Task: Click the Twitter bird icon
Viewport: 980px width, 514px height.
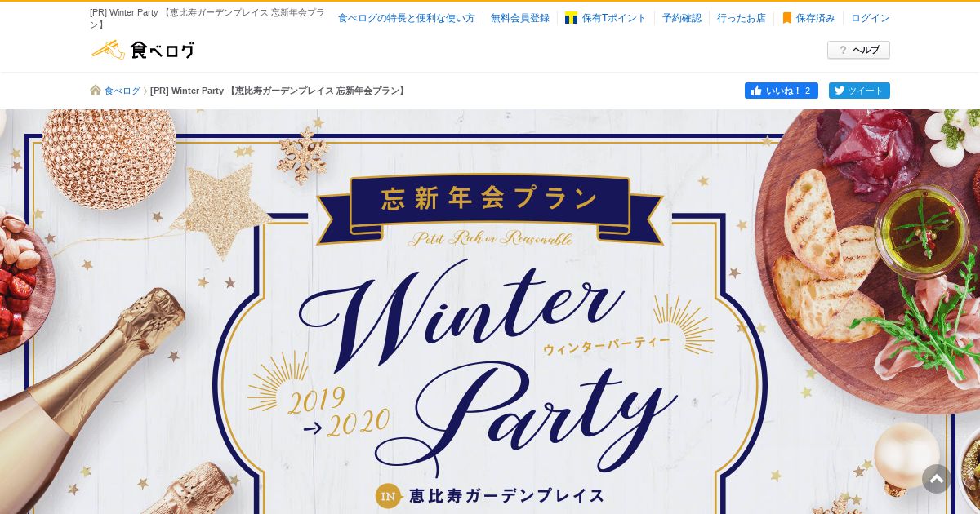Action: click(838, 91)
